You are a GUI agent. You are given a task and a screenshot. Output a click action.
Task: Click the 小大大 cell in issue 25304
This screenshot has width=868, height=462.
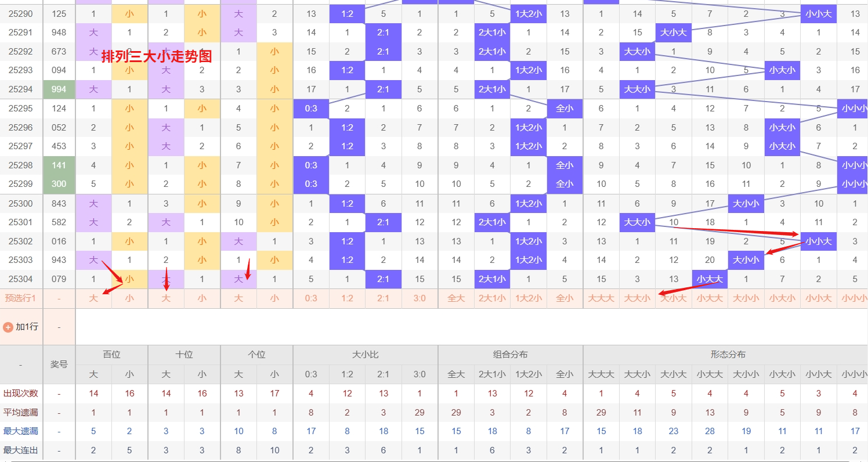point(710,279)
